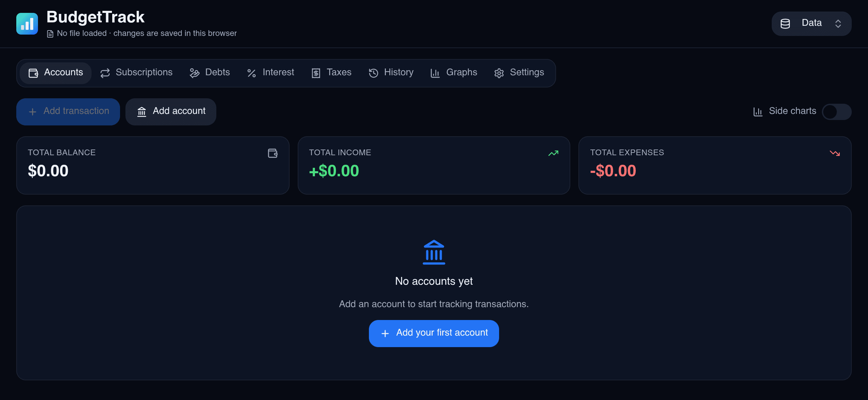Image resolution: width=868 pixels, height=400 pixels.
Task: Select the Taxes tab
Action: [x=332, y=73]
